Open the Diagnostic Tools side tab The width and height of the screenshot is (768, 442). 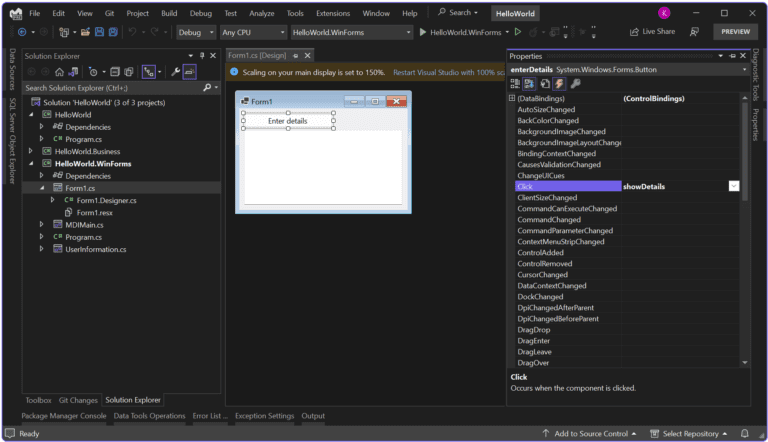pos(755,74)
